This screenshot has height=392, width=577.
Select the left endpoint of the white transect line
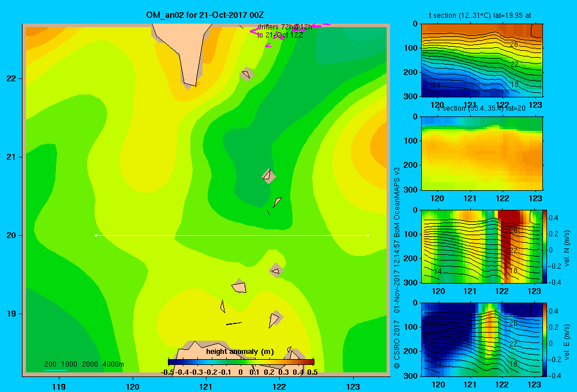pyautogui.click(x=96, y=235)
